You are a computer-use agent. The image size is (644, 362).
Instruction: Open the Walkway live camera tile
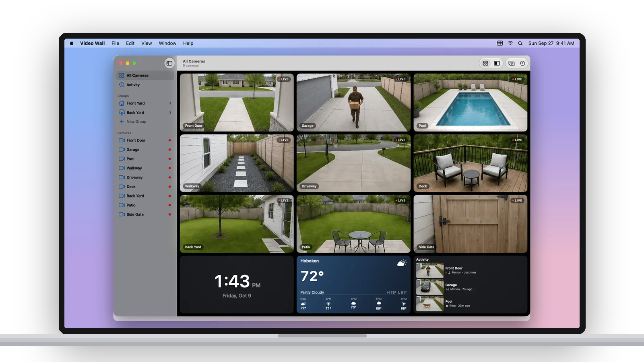point(237,163)
